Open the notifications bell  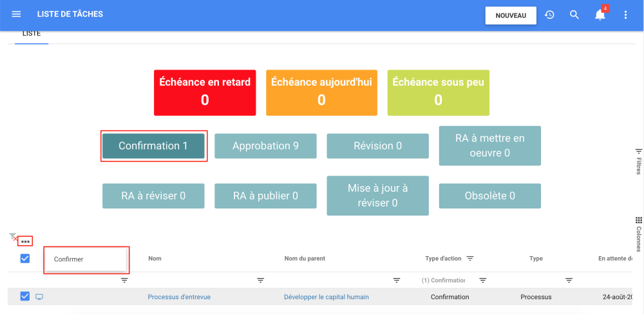click(600, 15)
